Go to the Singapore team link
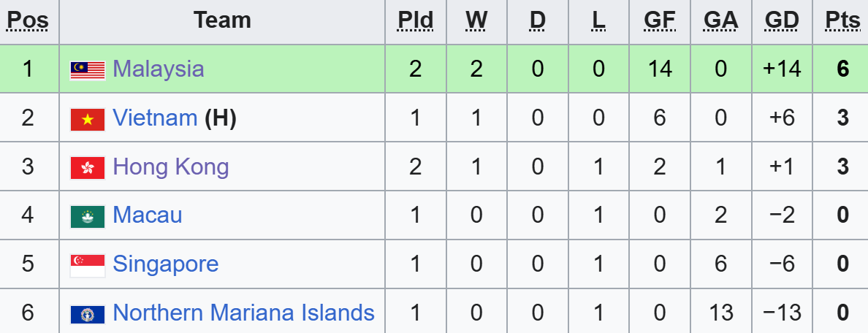Screen dimensions: 868x333 point(166,264)
